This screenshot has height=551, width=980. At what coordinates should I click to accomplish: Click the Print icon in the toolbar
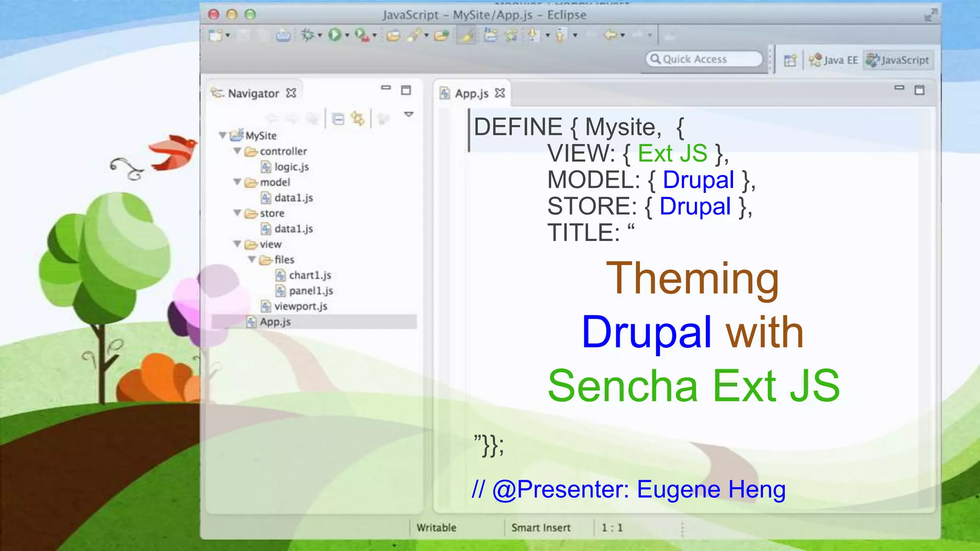[x=283, y=35]
